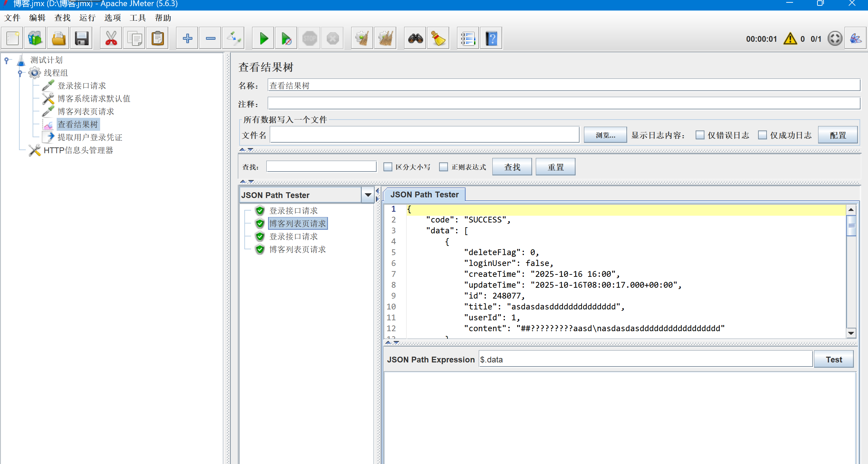Open the Function Helper list icon
Screen dimensions: 868x464
(468, 38)
